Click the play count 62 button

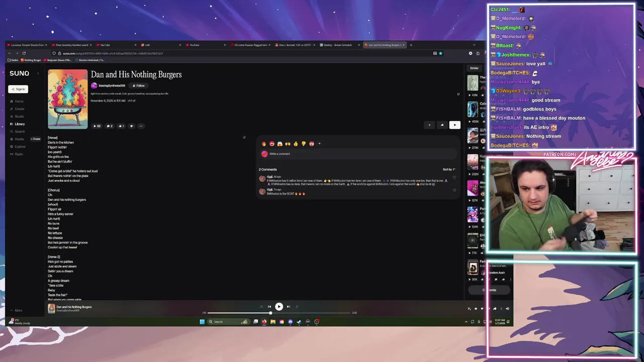[x=97, y=126]
